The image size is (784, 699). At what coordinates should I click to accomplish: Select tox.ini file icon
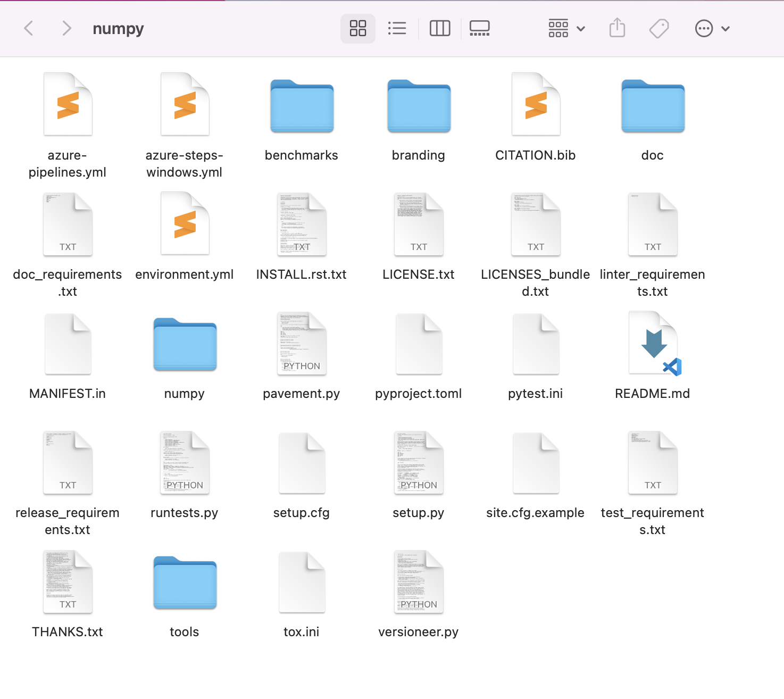pos(302,582)
